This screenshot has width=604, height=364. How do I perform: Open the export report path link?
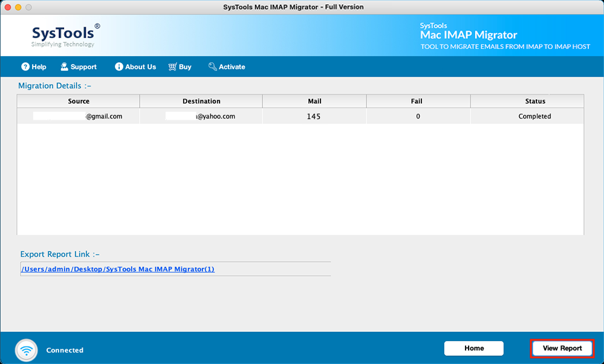[118, 269]
